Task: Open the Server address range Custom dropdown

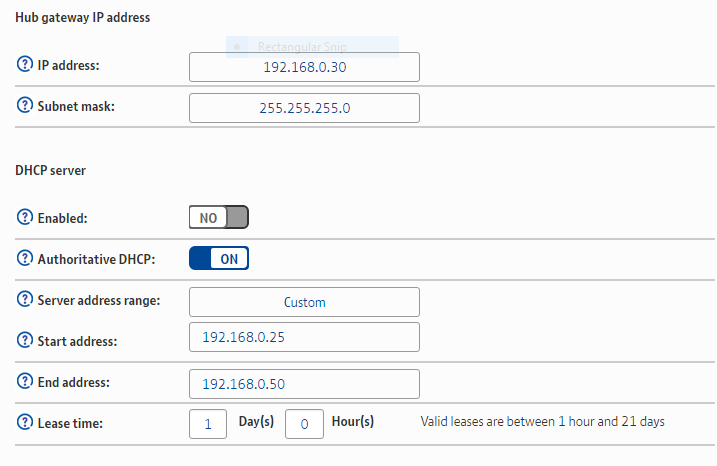Action: (304, 302)
